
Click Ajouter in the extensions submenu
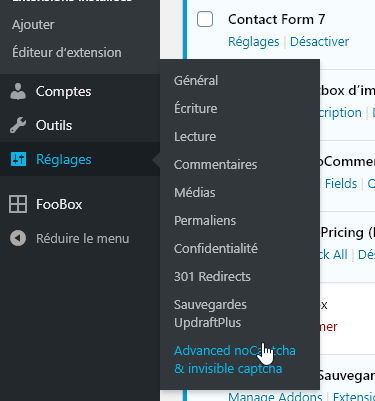click(33, 25)
